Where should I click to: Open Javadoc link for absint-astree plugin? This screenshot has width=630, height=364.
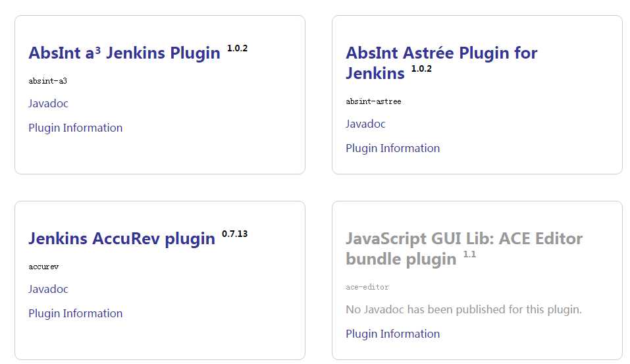(x=365, y=124)
